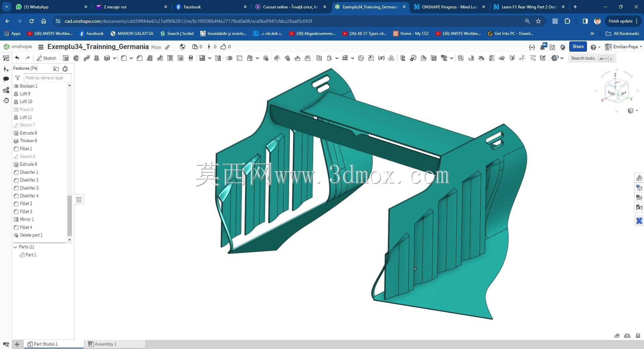Select the Mirror tool in toolbar
The width and height of the screenshot is (644, 349).
[218, 58]
